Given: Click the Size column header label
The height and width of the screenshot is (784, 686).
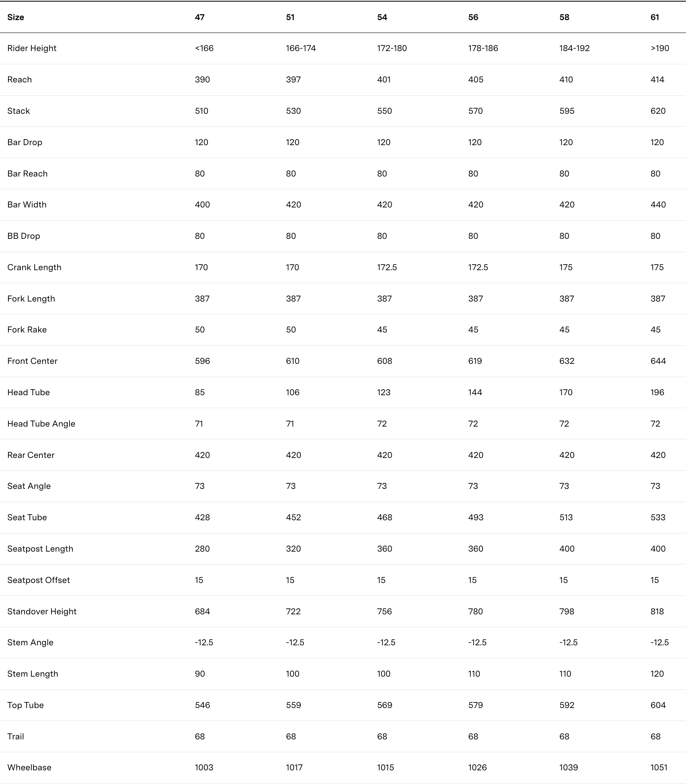Looking at the screenshot, I should tap(16, 17).
